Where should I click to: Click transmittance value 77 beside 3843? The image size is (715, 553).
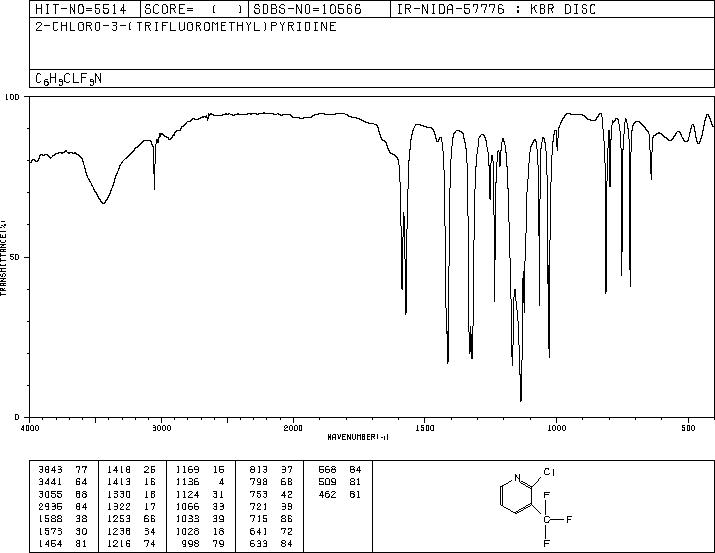tap(82, 469)
